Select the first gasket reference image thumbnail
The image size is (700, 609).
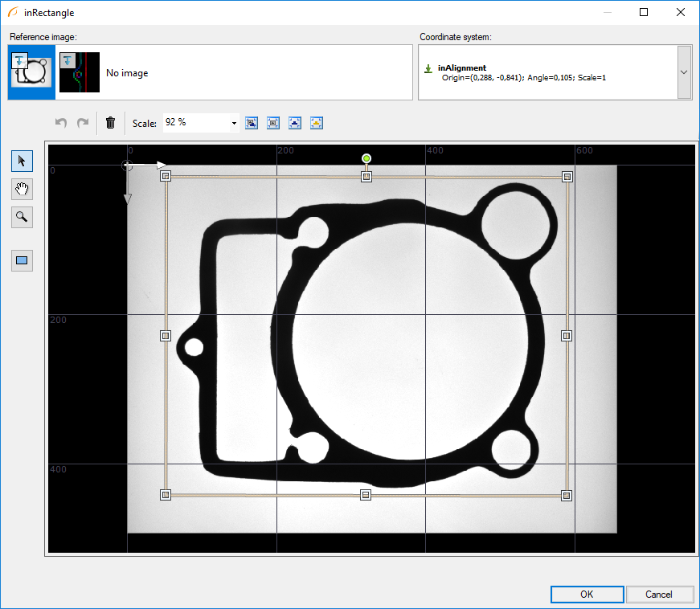click(x=31, y=72)
